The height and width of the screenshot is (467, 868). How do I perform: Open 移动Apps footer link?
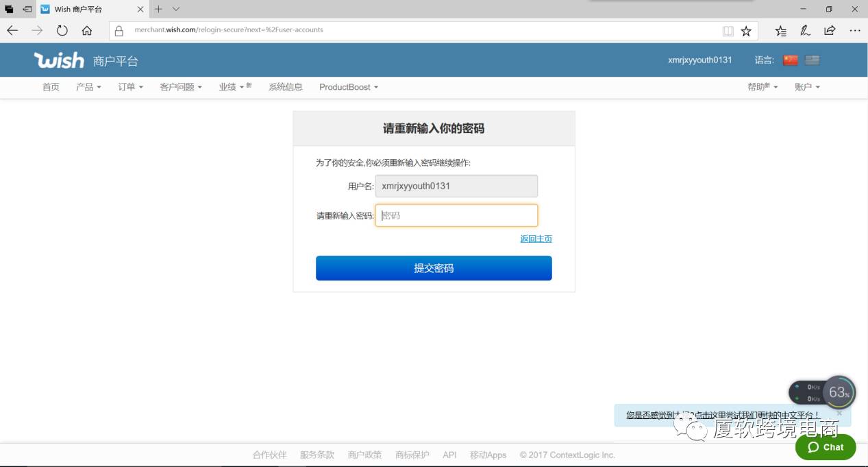[x=488, y=455]
